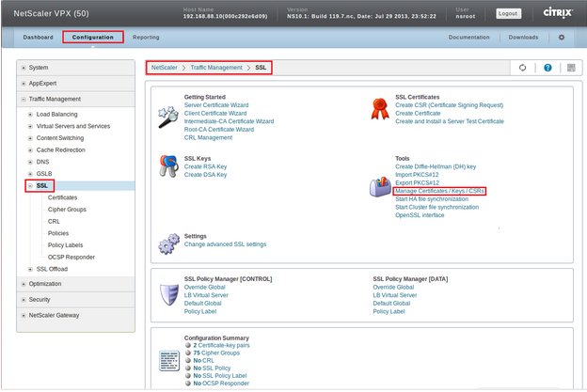The width and height of the screenshot is (587, 392).
Task: Switch to the Configuration tab
Action: click(x=93, y=38)
